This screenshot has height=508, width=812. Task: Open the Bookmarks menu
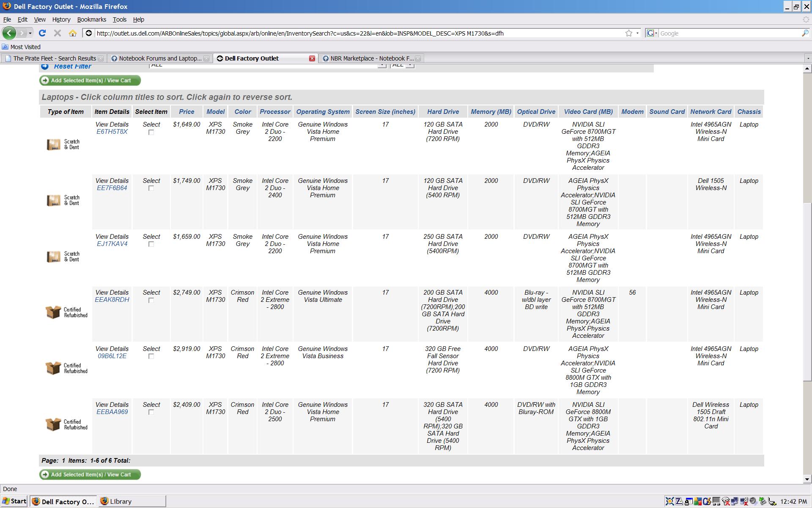(91, 19)
